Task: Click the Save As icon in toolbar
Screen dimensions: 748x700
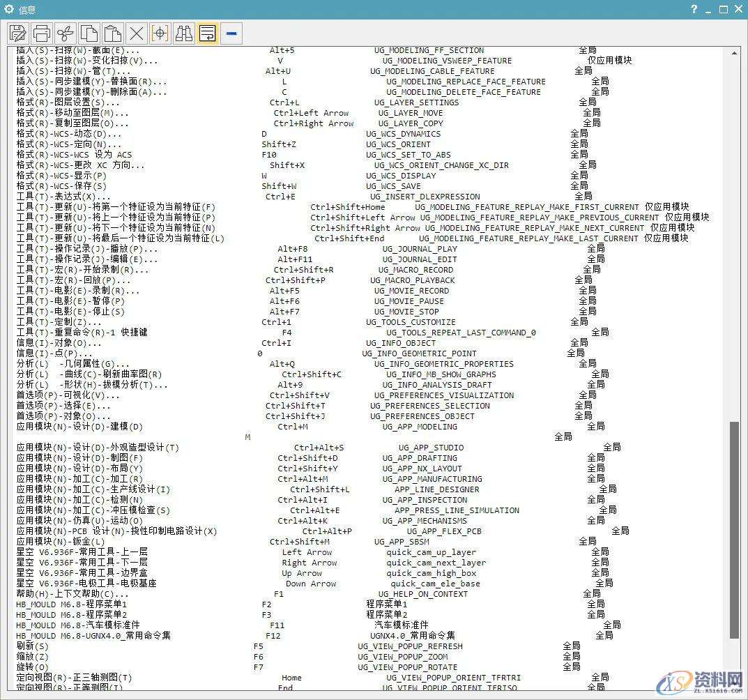Action: tap(18, 33)
